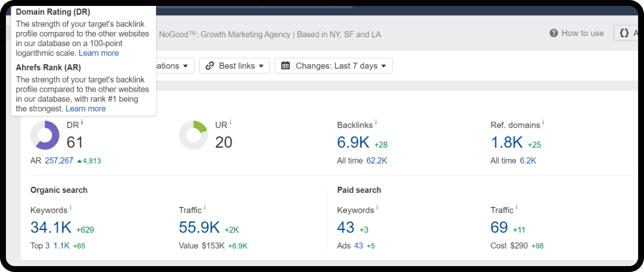Click Learn more under Ahrefs Rank
Viewport: 644px width, 272px height.
pyautogui.click(x=86, y=109)
